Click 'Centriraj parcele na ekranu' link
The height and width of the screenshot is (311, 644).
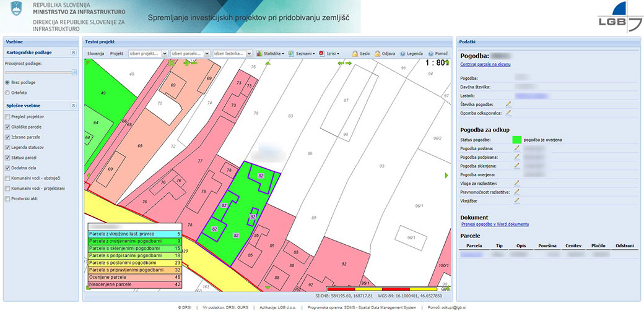485,65
